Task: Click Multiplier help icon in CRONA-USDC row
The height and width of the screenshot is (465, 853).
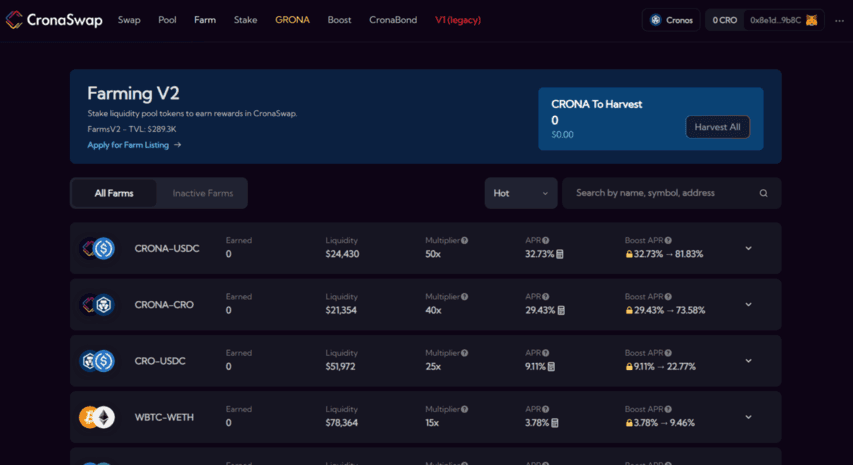Action: (465, 240)
